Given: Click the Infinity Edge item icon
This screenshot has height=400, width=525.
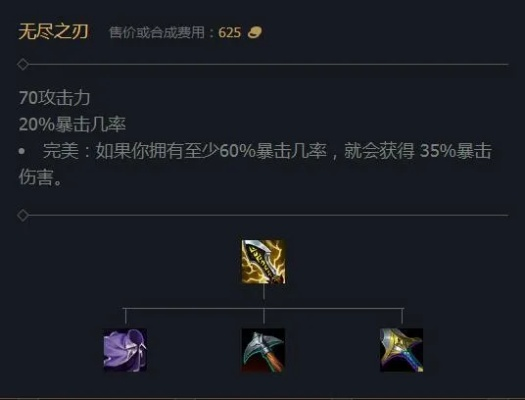Looking at the screenshot, I should coord(264,261).
